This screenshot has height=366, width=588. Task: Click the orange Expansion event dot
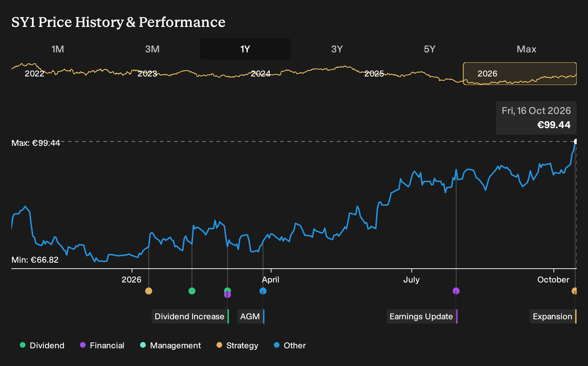pos(575,291)
